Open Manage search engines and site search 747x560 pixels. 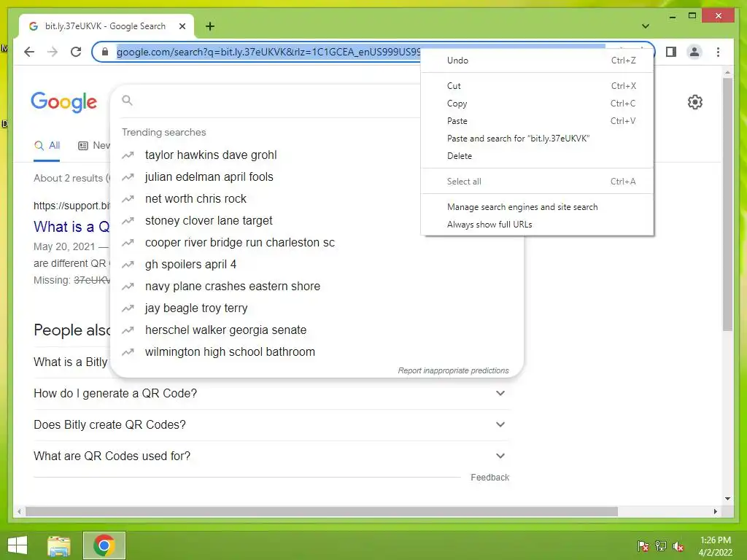click(x=538, y=207)
